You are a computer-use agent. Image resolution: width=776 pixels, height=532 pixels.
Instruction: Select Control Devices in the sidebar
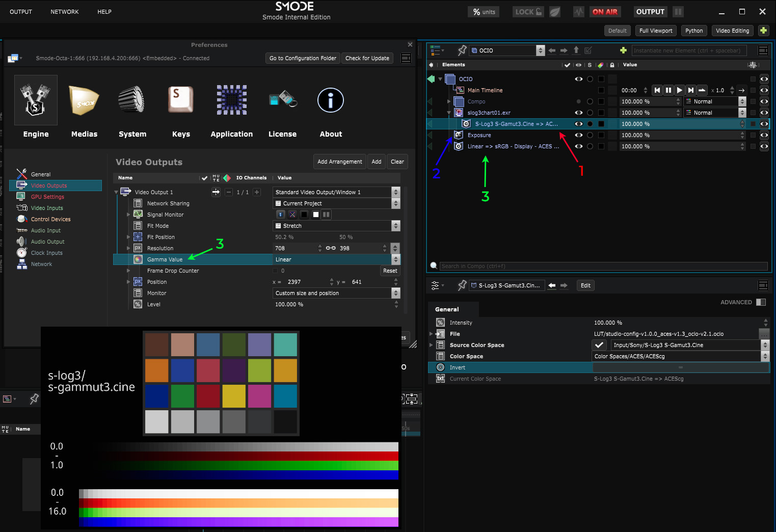click(x=50, y=219)
